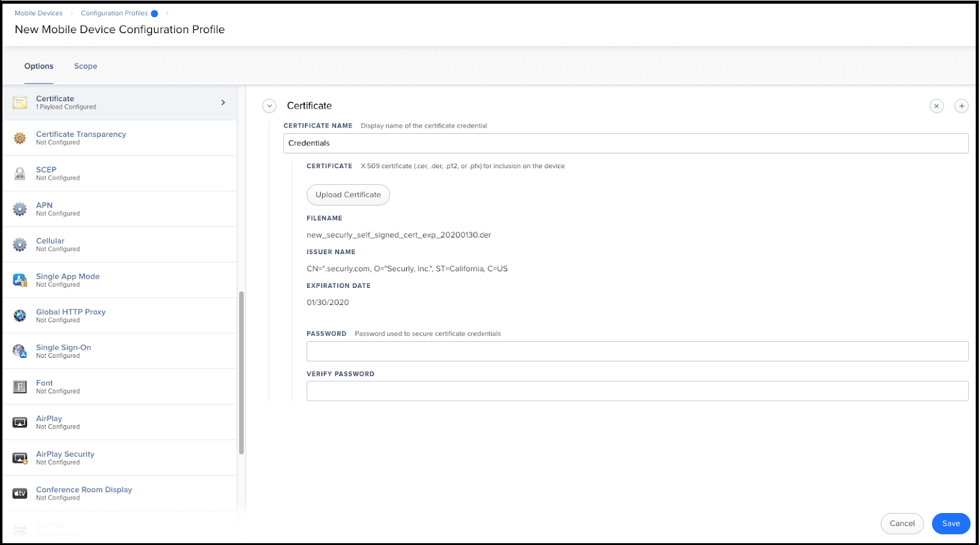Click the Cellular gear icon
The height and width of the screenshot is (545, 980).
[20, 245]
